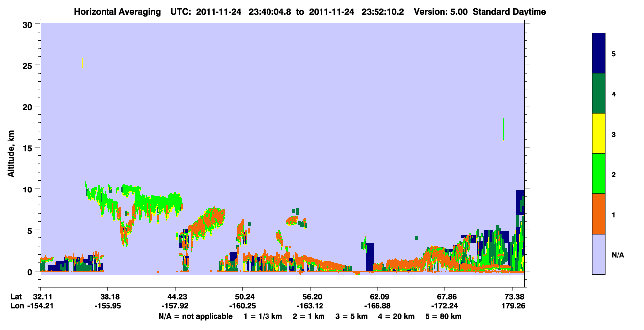Click longitude value -166.88
This screenshot has width=644, height=330.
(x=377, y=306)
